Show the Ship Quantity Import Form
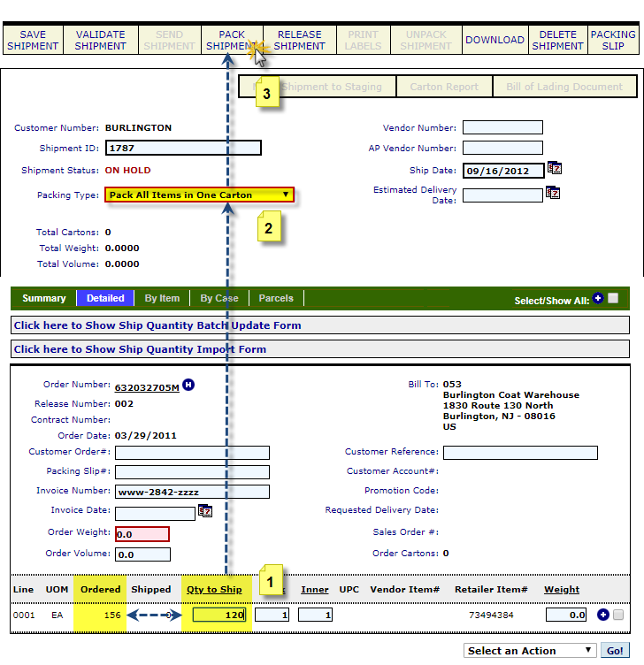 [320, 349]
